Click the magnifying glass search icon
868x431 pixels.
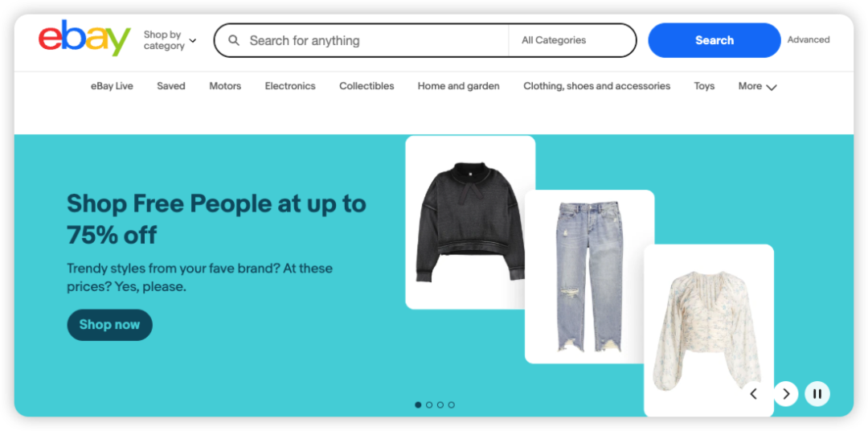[x=234, y=40]
